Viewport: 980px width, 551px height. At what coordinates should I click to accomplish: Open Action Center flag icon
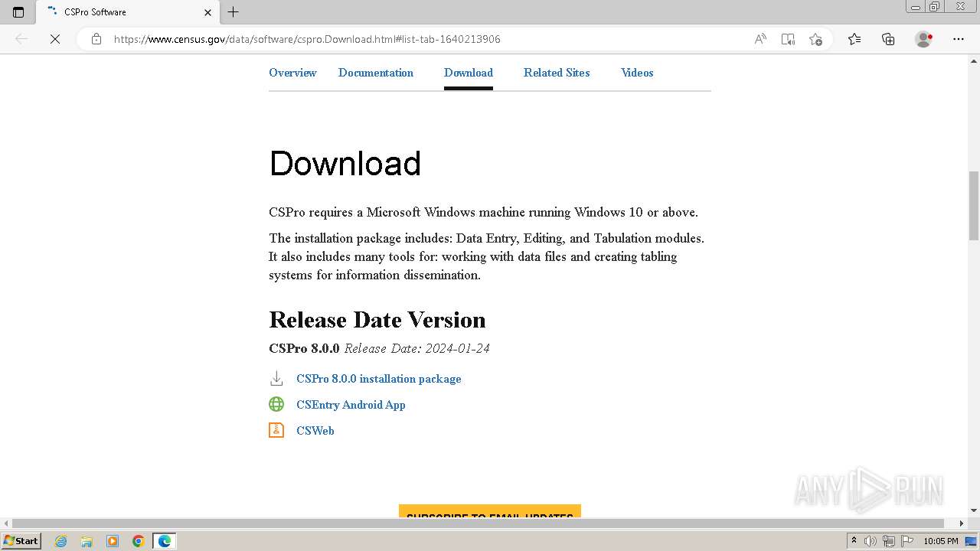pos(906,541)
